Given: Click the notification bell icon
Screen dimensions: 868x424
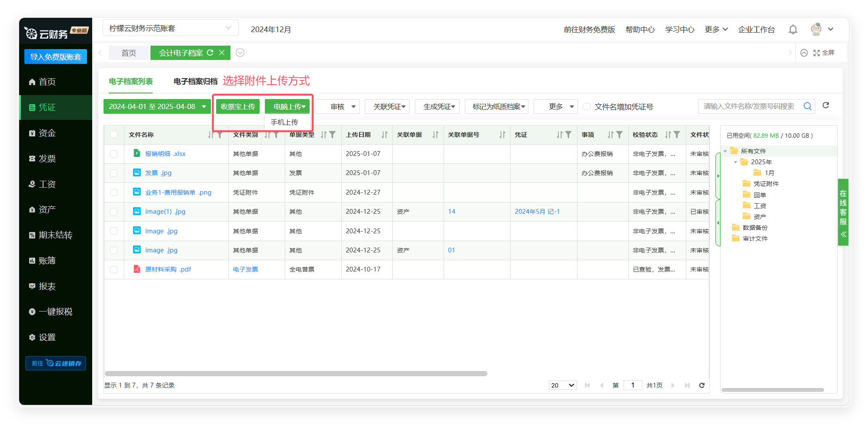Looking at the screenshot, I should pyautogui.click(x=793, y=30).
